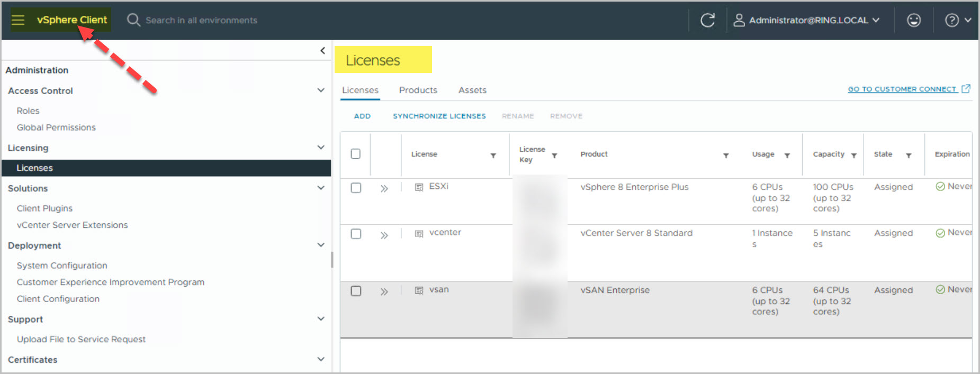Check the ESXi license row checkbox
Screen dimensions: 980x374
pos(356,188)
